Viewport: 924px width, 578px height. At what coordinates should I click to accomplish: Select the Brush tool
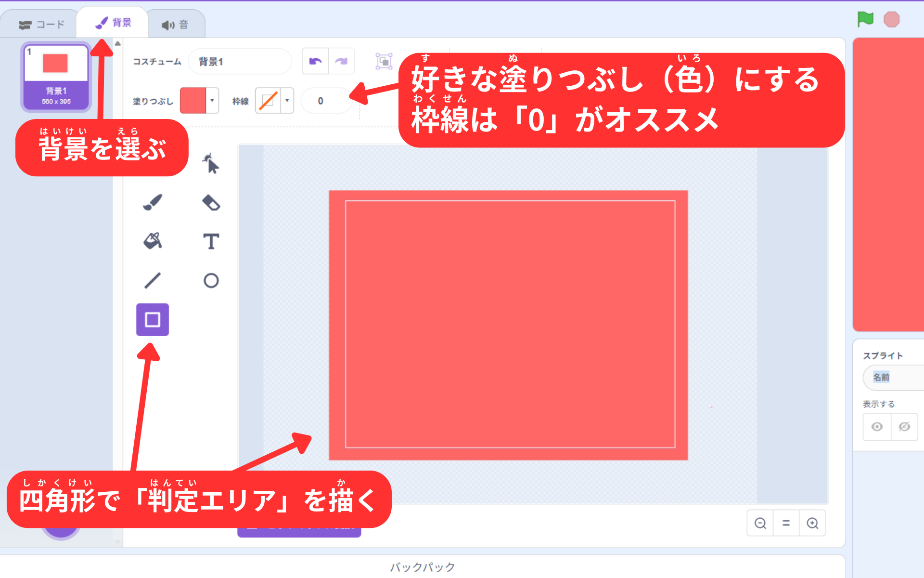pyautogui.click(x=153, y=202)
